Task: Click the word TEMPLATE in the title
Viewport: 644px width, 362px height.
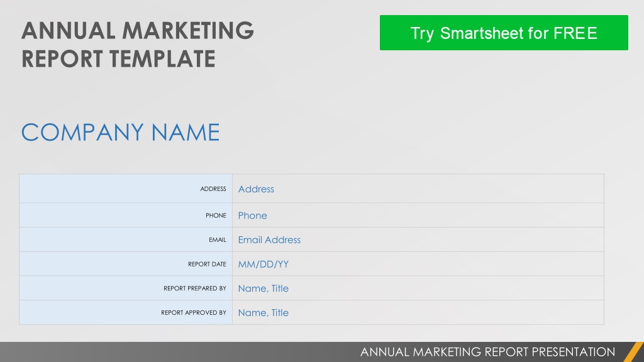Action: point(162,58)
